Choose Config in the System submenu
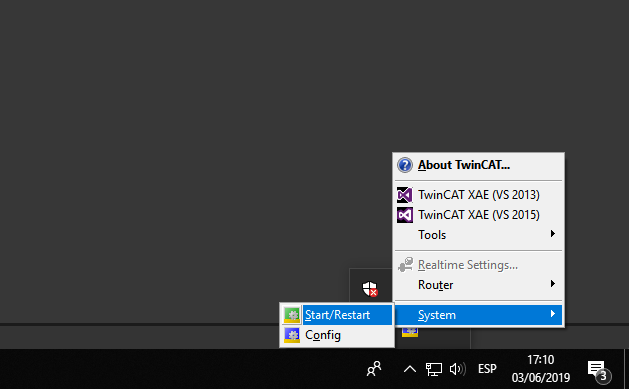The image size is (629, 389). [x=337, y=335]
